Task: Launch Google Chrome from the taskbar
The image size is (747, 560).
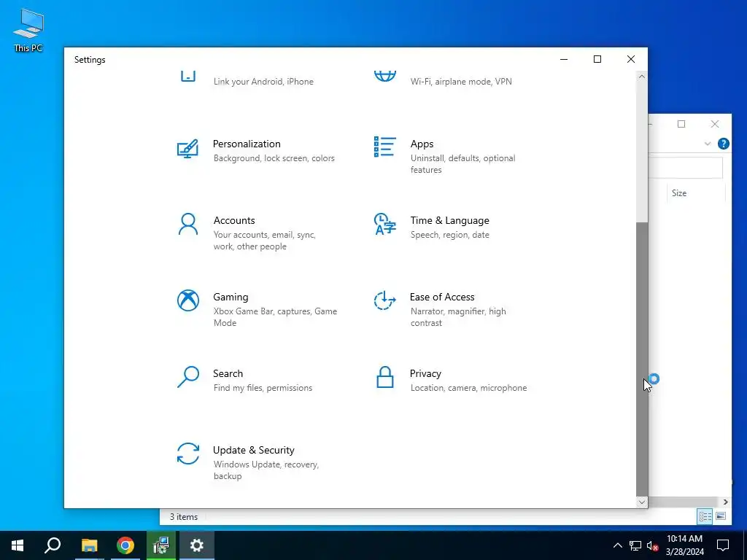Action: [x=125, y=545]
